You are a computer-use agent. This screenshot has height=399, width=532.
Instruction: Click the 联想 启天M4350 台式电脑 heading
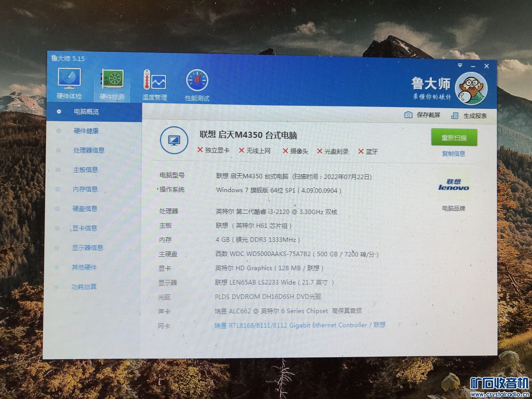248,135
